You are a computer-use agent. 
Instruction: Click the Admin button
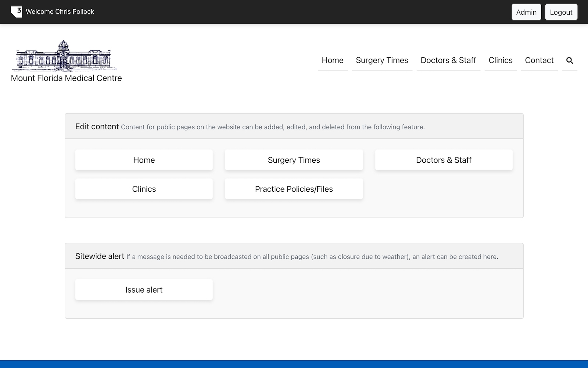point(526,12)
